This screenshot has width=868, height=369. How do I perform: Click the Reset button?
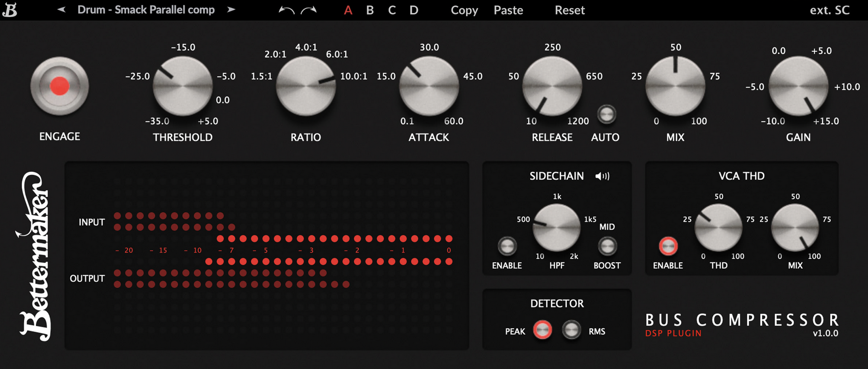coord(570,10)
